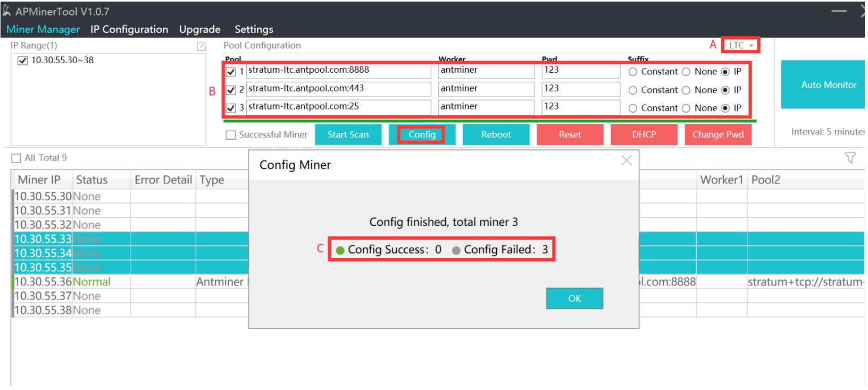Open the IP Configuration tab

pyautogui.click(x=129, y=29)
